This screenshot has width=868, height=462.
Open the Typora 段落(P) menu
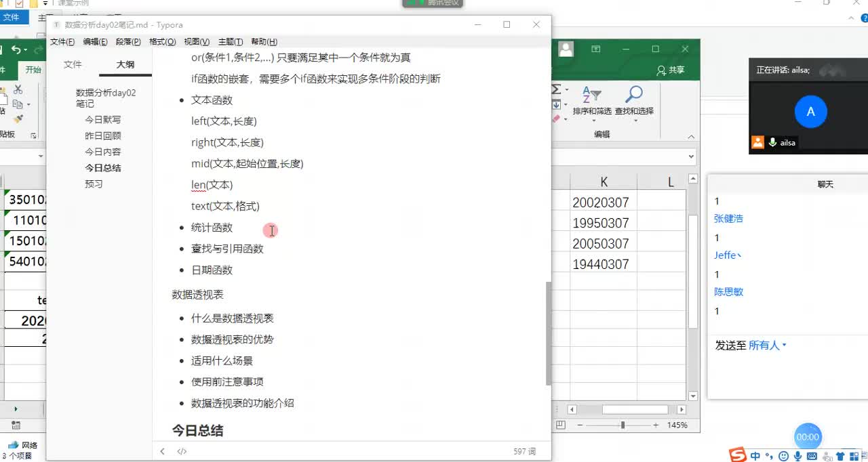click(128, 42)
